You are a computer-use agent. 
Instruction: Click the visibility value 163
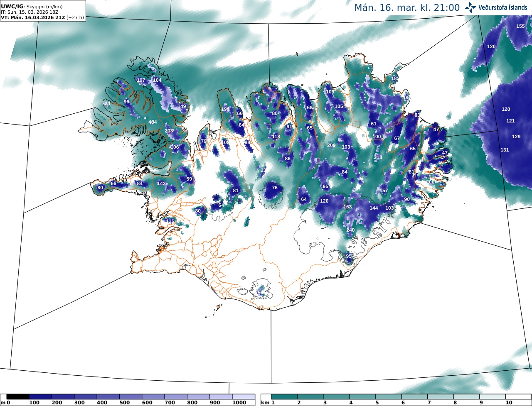[347, 207]
